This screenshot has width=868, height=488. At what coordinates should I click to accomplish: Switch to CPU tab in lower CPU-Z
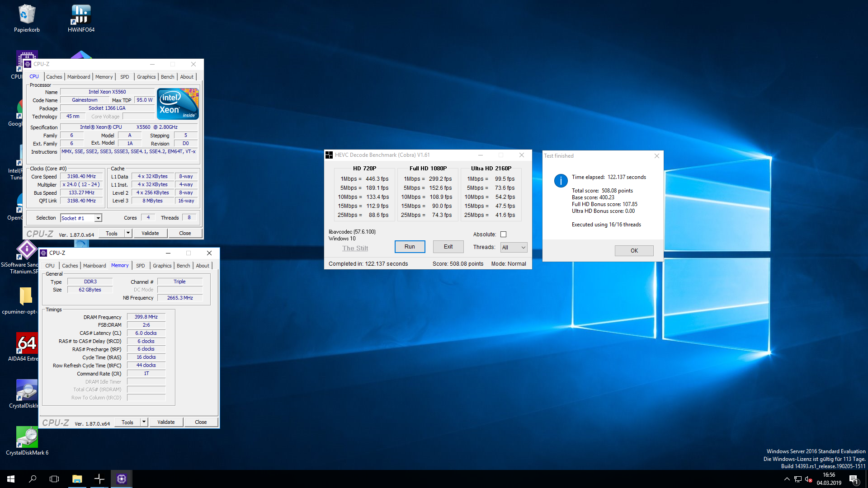pos(50,266)
